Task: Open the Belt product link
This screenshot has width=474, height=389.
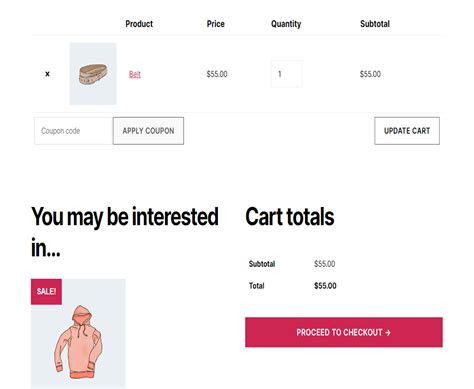Action: (x=135, y=74)
